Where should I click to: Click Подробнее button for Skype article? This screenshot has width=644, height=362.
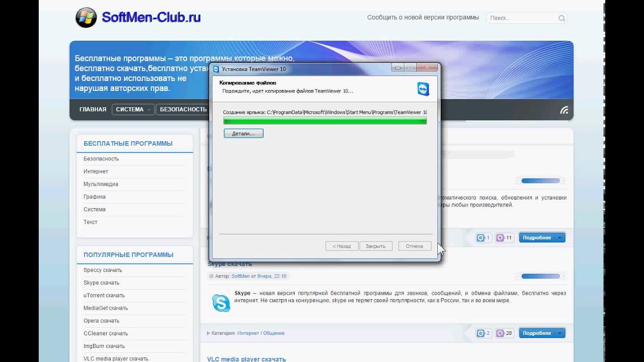click(x=542, y=333)
